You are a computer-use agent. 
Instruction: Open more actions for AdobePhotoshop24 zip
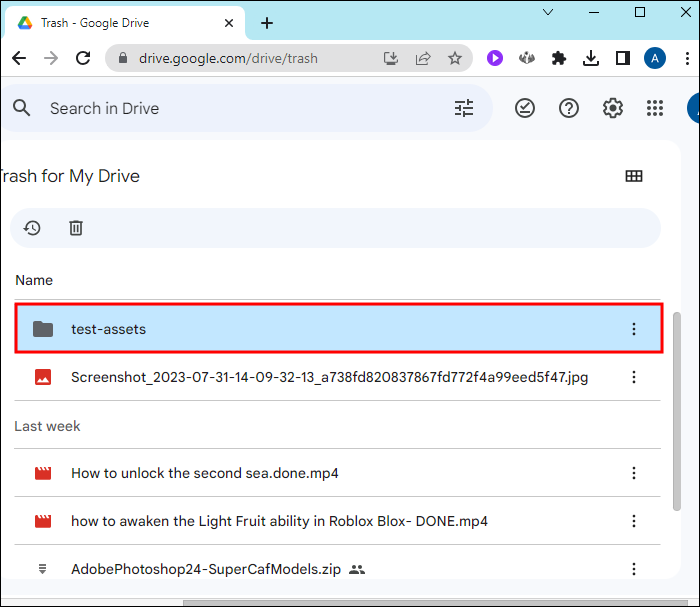tap(633, 569)
